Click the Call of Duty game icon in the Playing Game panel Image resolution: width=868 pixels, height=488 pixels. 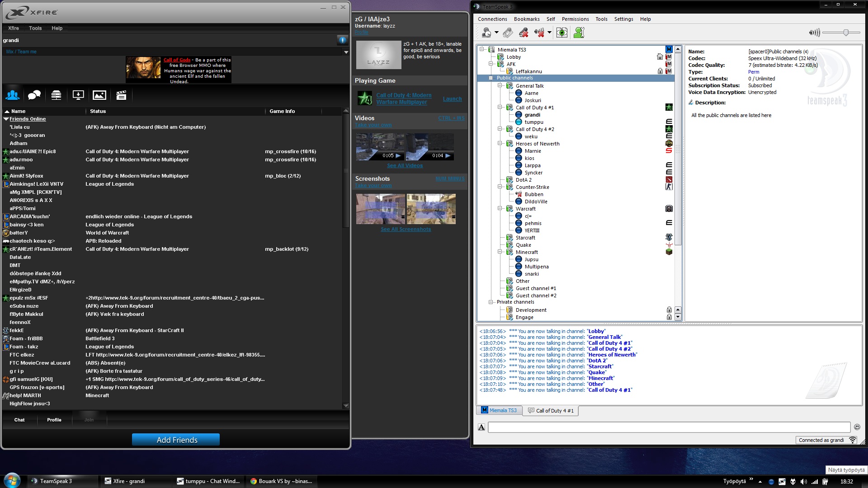pyautogui.click(x=364, y=98)
